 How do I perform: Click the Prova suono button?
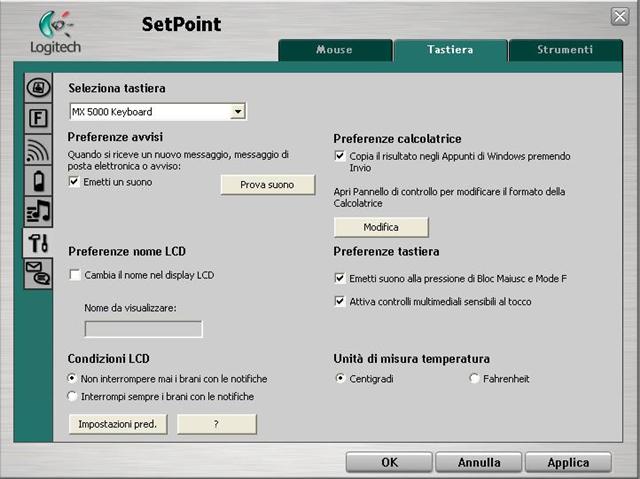pos(268,185)
